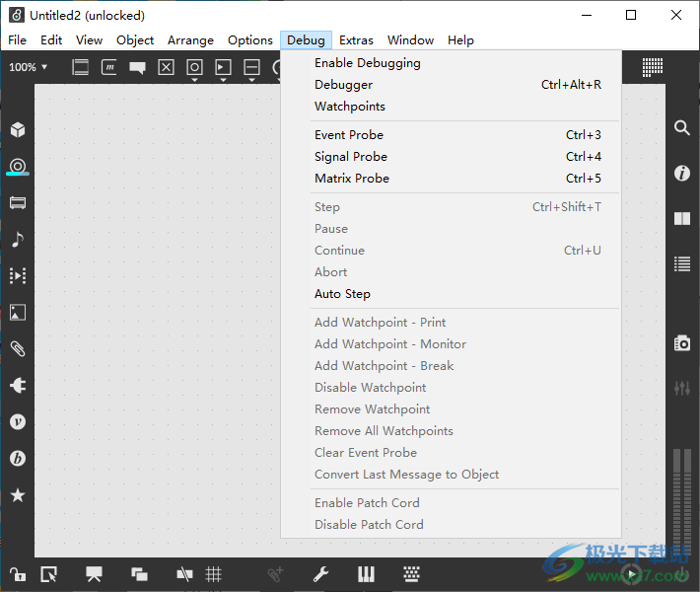
Task: Open the Inspector info icon
Action: (x=681, y=174)
